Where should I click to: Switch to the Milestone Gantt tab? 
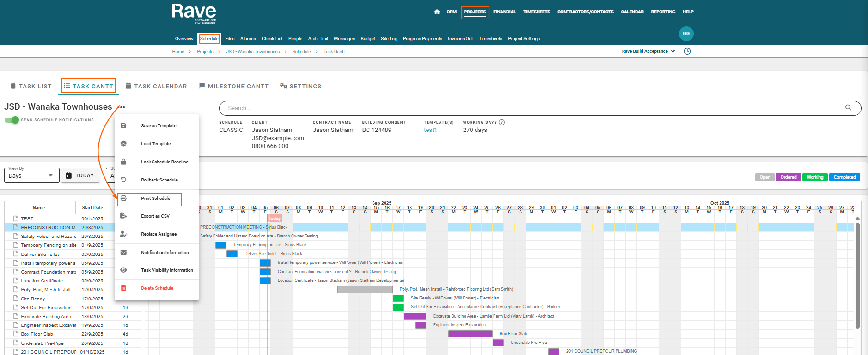[x=233, y=86]
